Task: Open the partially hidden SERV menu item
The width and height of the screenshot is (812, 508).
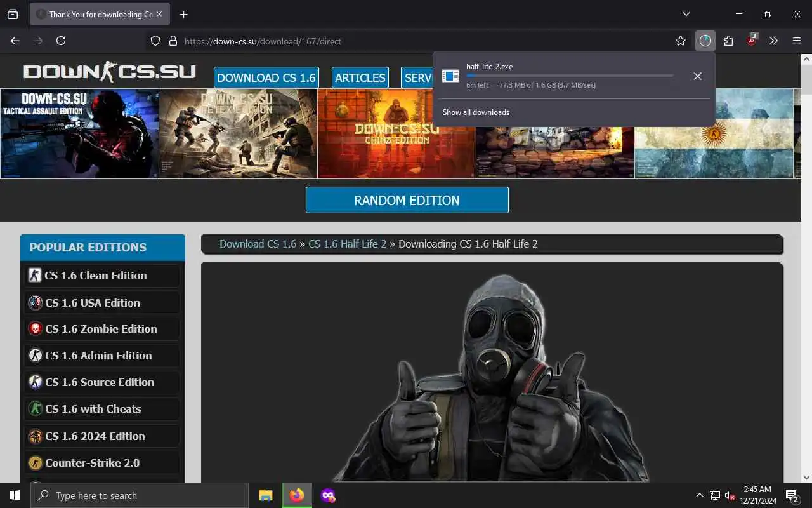Action: pos(417,77)
